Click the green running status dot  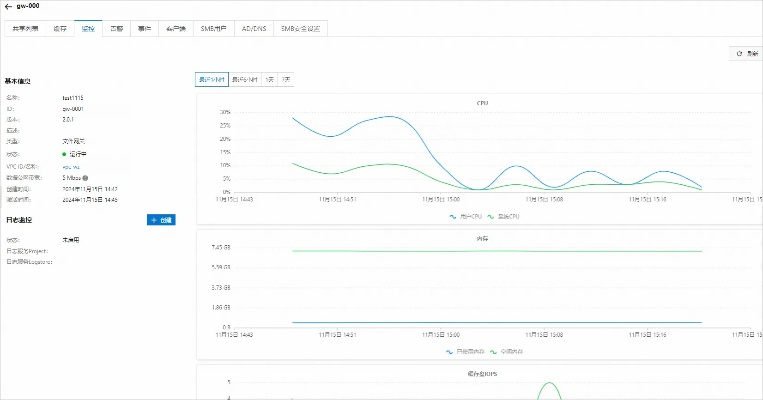[65, 155]
